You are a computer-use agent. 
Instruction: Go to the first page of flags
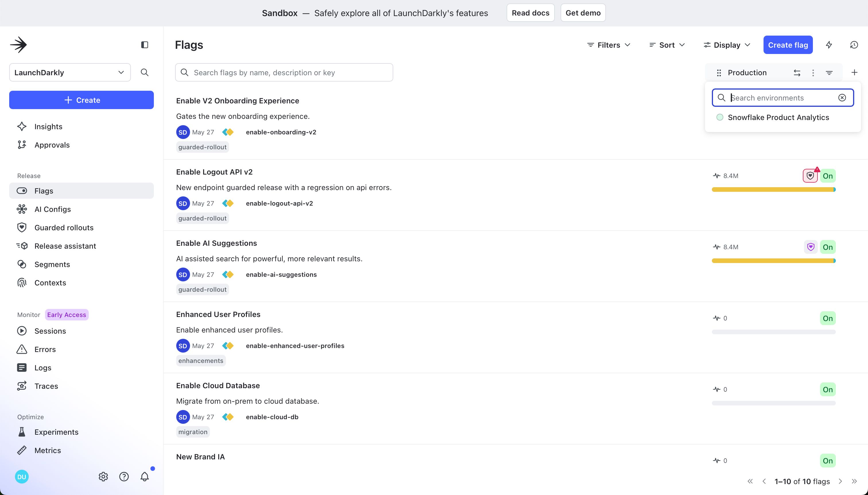tap(750, 482)
